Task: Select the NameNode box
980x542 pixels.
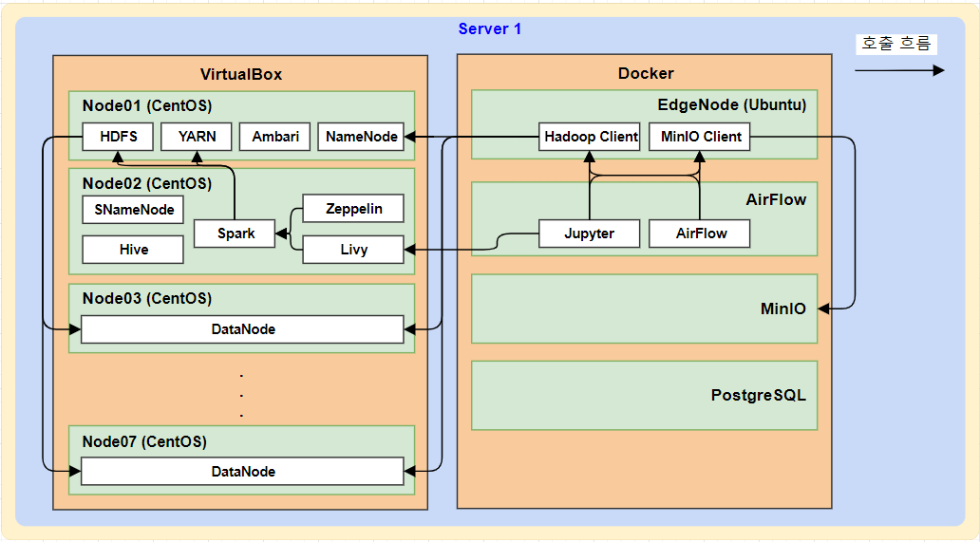Action: click(x=361, y=137)
